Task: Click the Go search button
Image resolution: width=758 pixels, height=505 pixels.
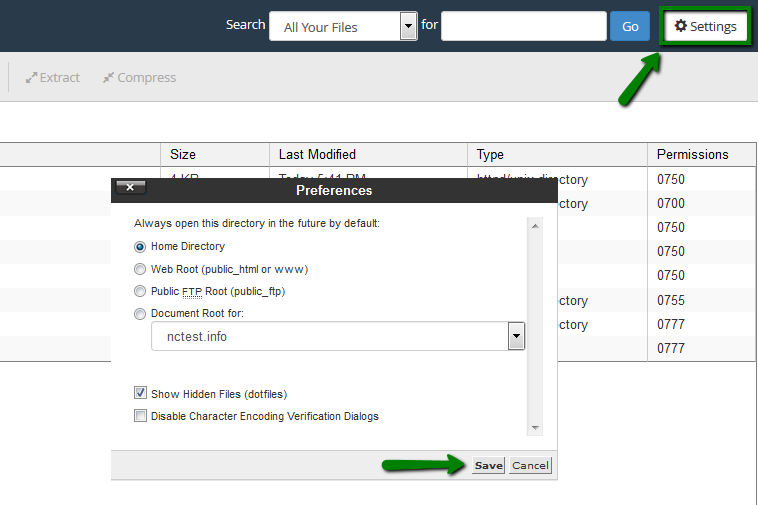Action: coord(630,26)
